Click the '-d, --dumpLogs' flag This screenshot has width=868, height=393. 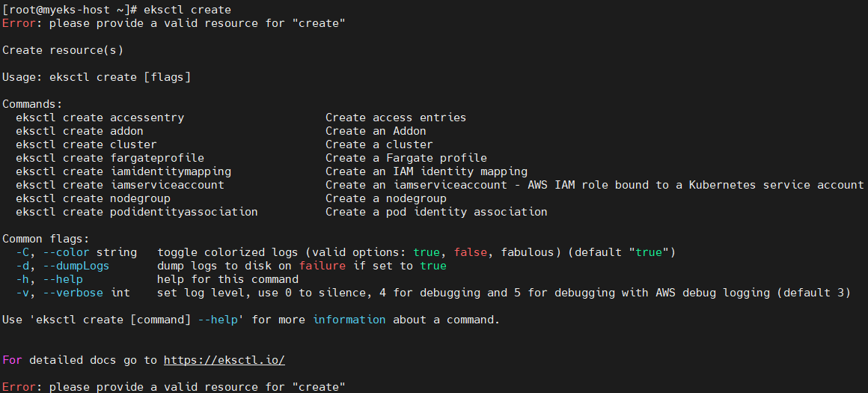tap(63, 266)
